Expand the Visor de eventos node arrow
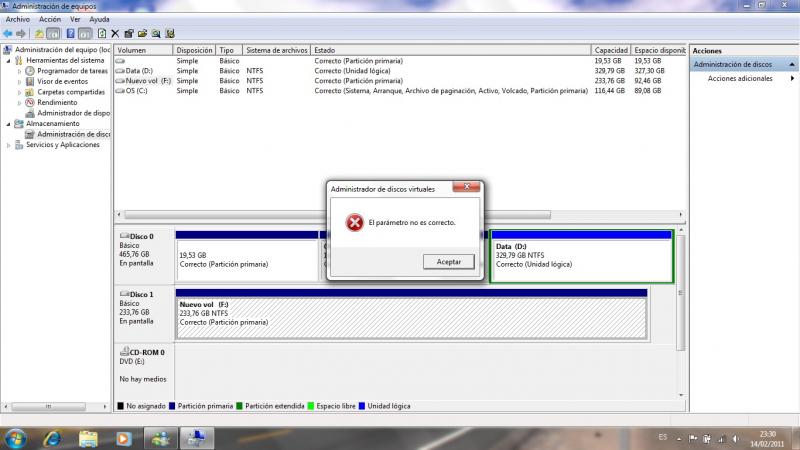Screen dimensions: 800x450 (19, 82)
